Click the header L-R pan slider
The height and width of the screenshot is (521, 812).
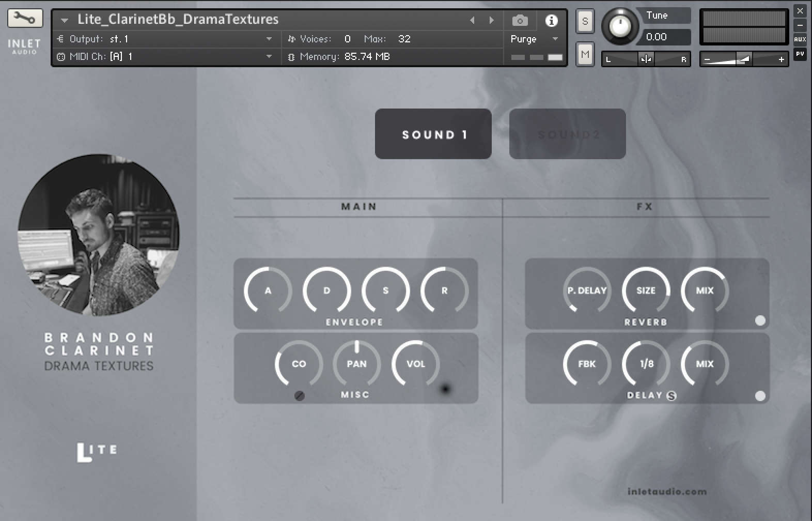tap(646, 59)
